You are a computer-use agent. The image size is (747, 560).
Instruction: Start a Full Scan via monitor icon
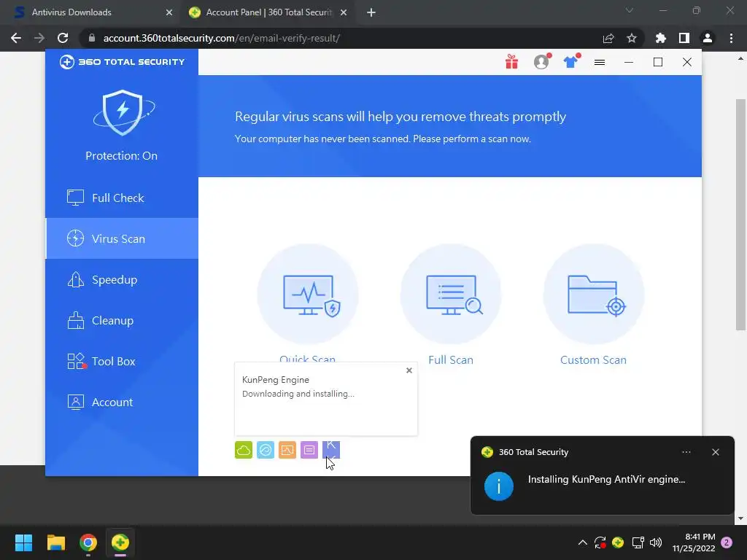click(451, 295)
